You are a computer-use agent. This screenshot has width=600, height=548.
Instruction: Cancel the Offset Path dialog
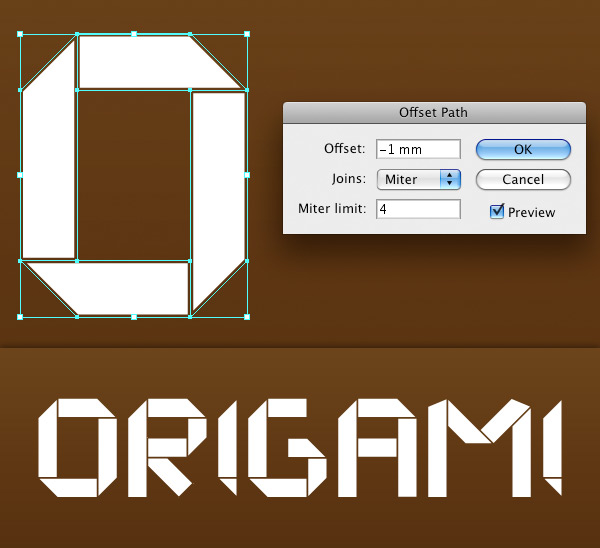[523, 180]
